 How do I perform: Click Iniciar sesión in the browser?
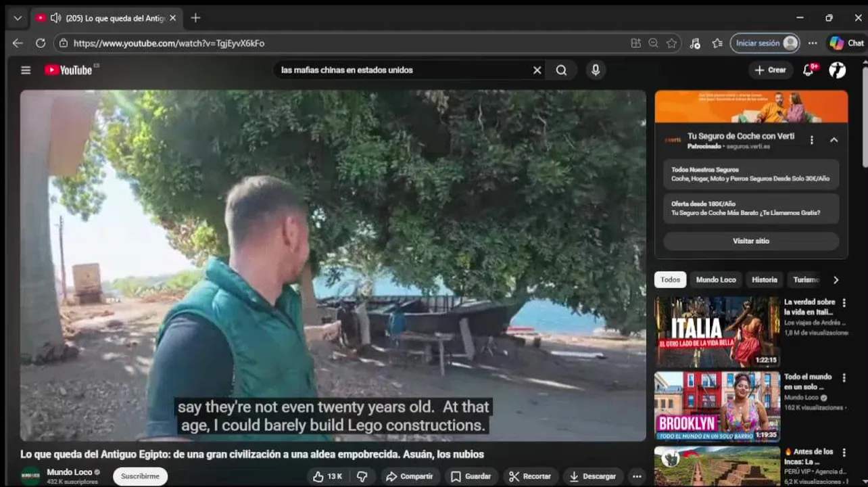(x=765, y=43)
